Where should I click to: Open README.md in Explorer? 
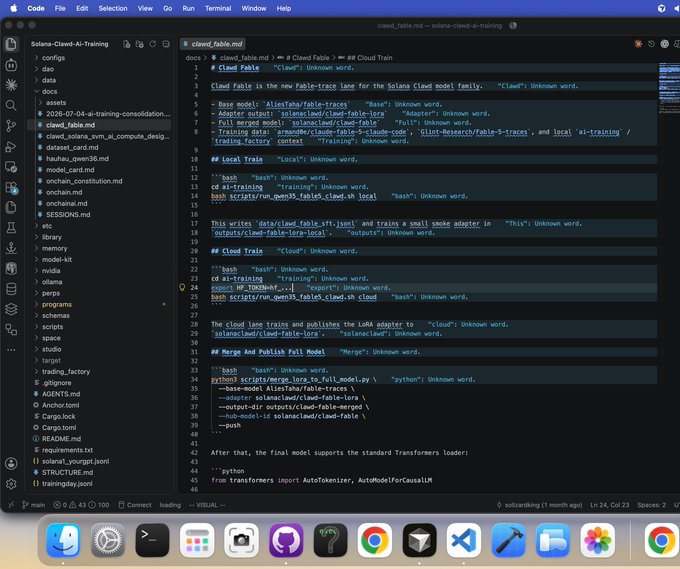coord(61,439)
